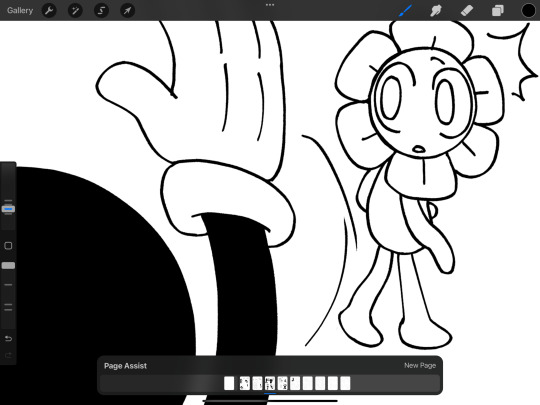Viewport: 540px width, 405px height.
Task: Activate the Transform arrow tool
Action: coord(127,11)
